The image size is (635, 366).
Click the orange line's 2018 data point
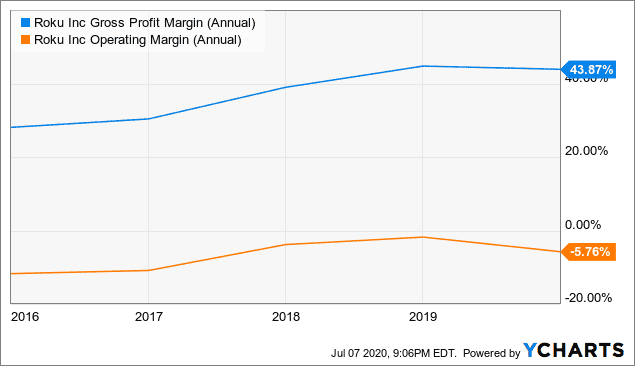point(286,245)
